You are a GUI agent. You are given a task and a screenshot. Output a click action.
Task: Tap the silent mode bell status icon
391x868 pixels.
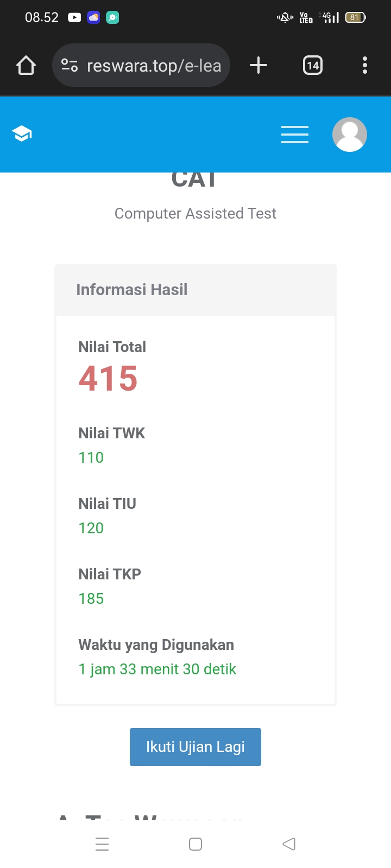coord(285,17)
